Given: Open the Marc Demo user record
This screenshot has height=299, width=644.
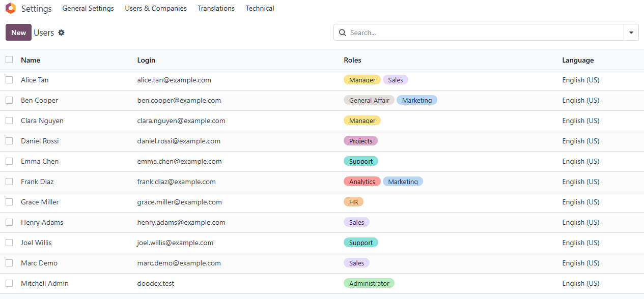Looking at the screenshot, I should [x=39, y=263].
